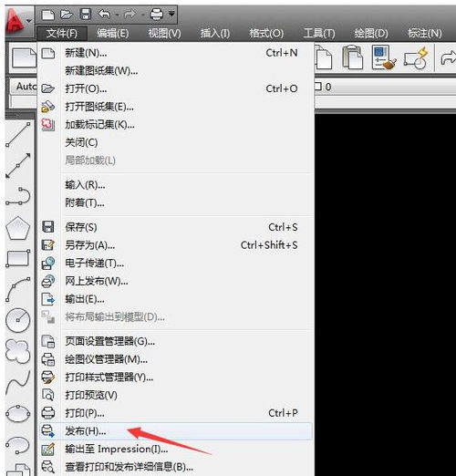Image resolution: width=456 pixels, height=476 pixels.
Task: Select the Polygon draw tool
Action: (x=18, y=228)
